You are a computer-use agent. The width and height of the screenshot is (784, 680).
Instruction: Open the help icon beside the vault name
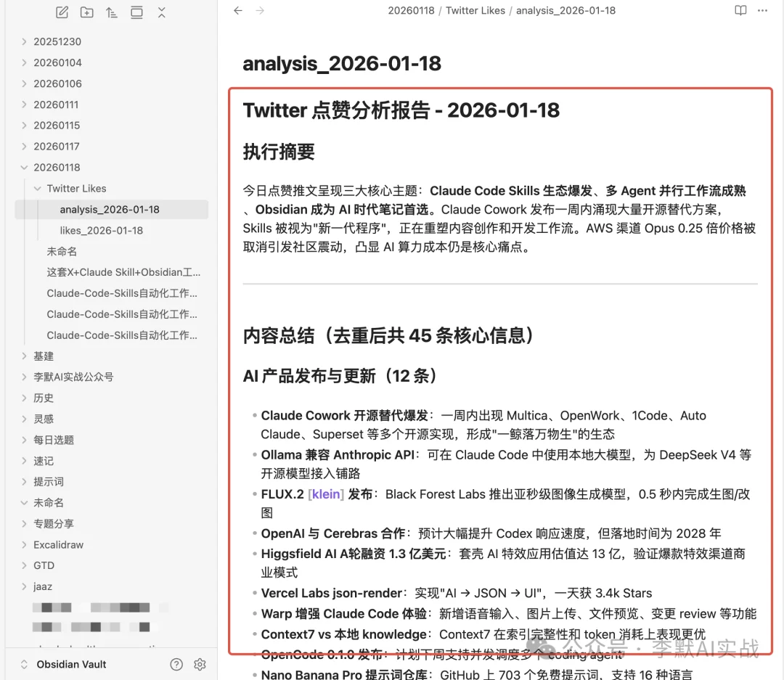[x=176, y=664]
